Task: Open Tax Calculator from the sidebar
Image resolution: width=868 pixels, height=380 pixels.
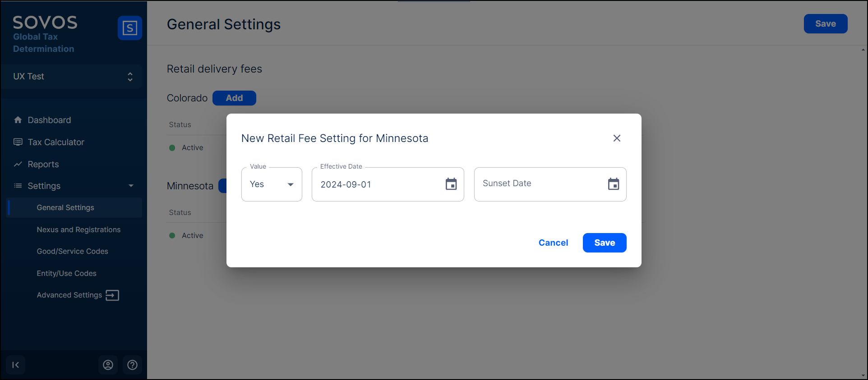Action: [x=56, y=142]
